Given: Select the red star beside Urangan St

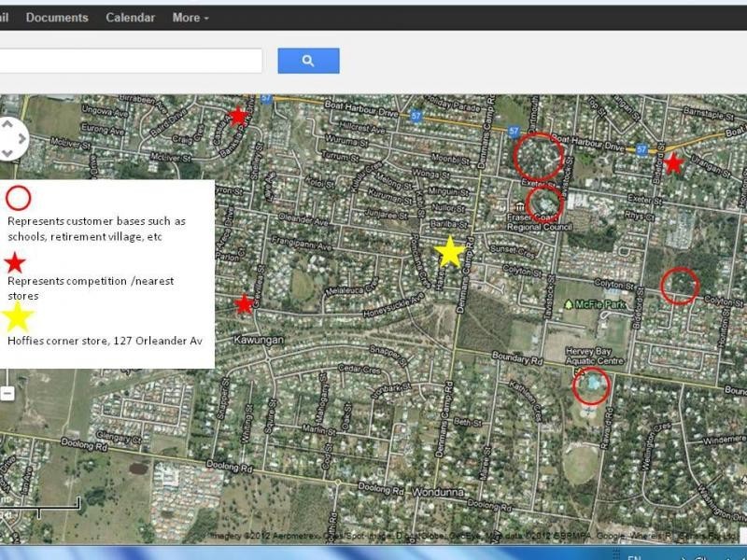Looking at the screenshot, I should point(672,164).
